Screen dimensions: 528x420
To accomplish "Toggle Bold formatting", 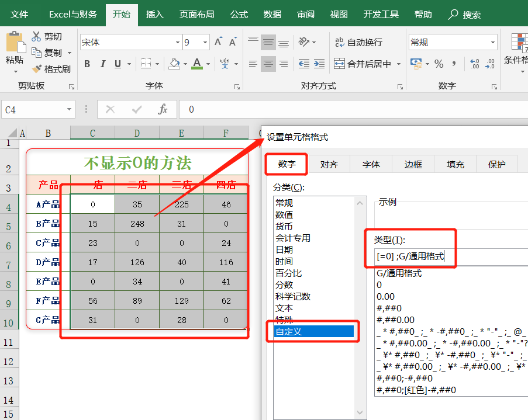I will [87, 64].
